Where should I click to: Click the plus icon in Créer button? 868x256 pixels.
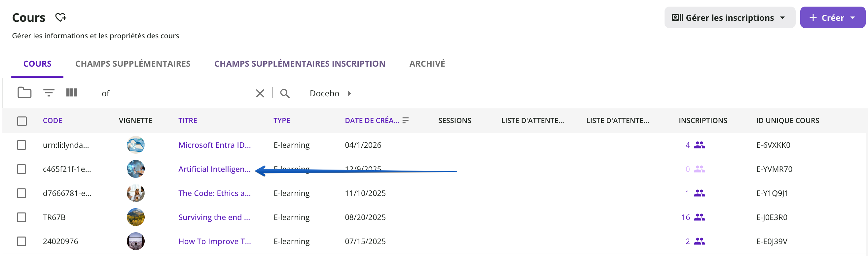[813, 17]
